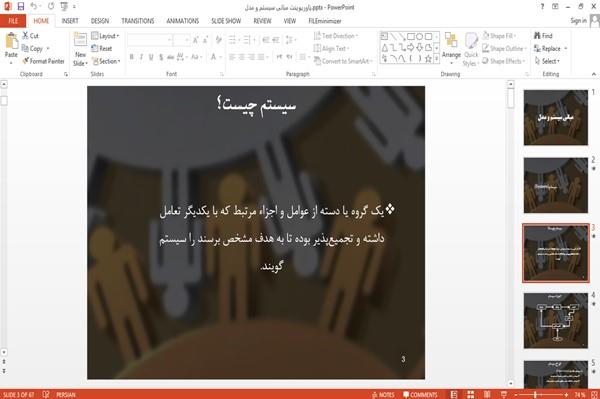Open the Section dropdown

[x=106, y=61]
